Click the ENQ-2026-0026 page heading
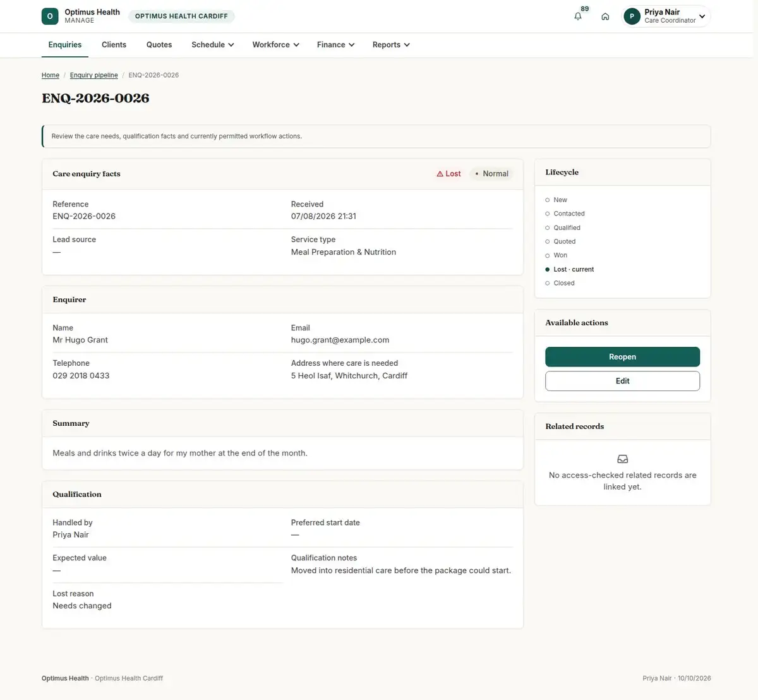Screen dimensions: 758x700 click(95, 99)
